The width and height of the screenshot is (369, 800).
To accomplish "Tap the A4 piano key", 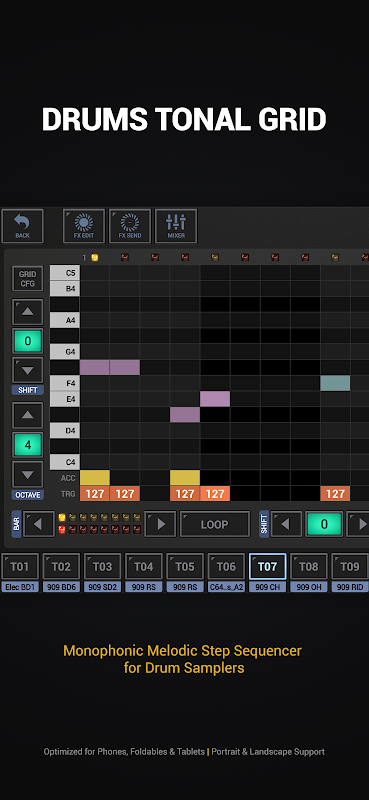I will pos(65,320).
